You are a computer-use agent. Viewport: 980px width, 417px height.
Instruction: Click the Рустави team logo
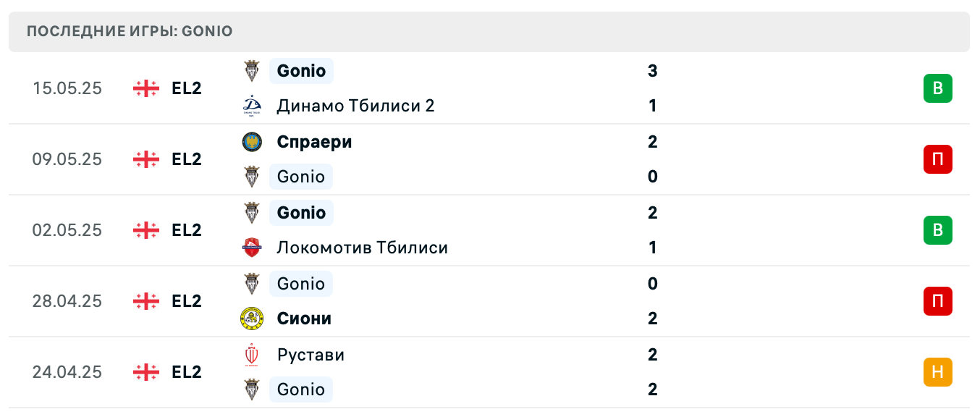252,355
